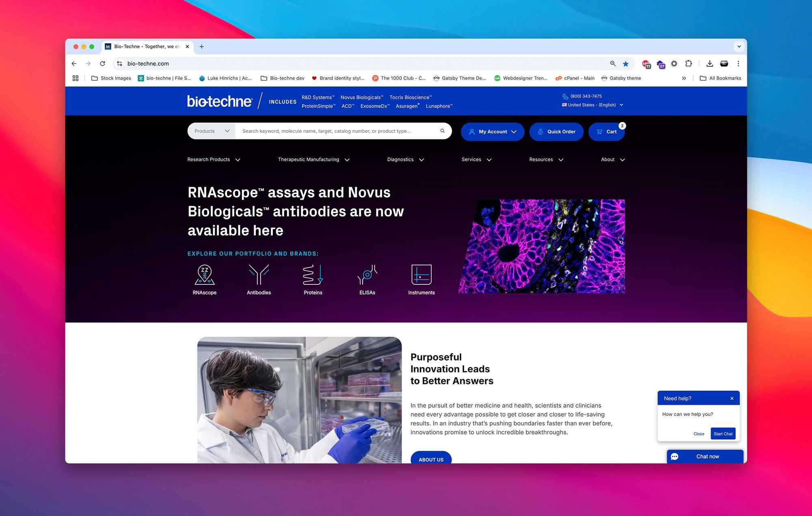Screen dimensions: 812x516
Task: Open the Novus Biologicals brand link
Action: point(362,97)
